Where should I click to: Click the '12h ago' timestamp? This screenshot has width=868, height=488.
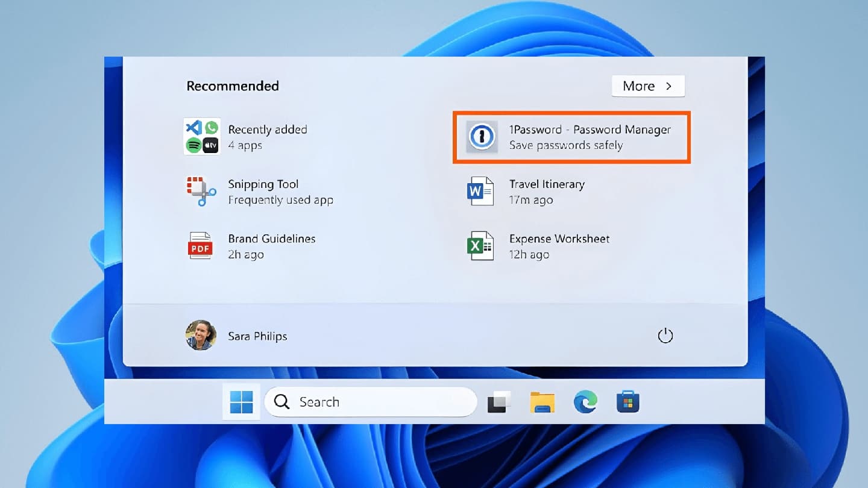[529, 255]
